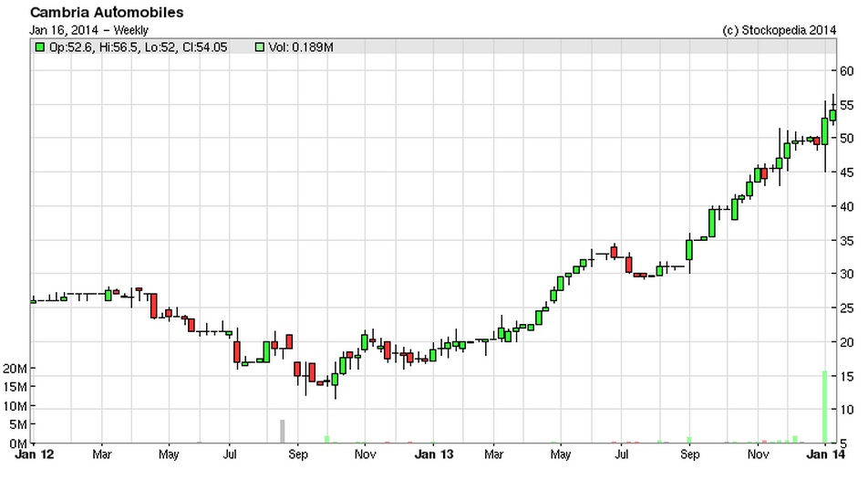Click the '(c) Stockopedia 2014' copyright text

779,30
